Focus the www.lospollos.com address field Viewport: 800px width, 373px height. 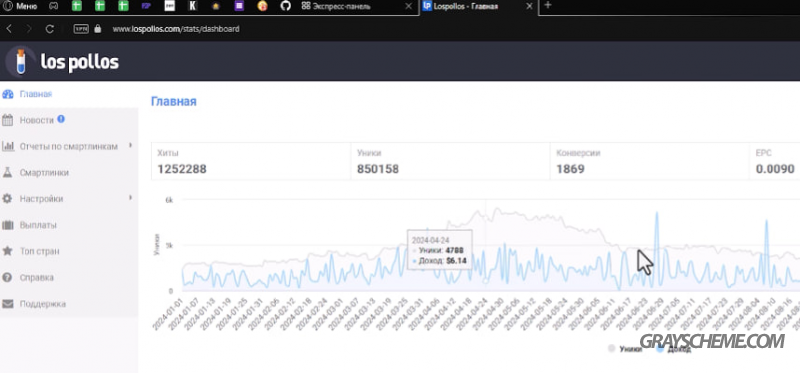tap(176, 29)
